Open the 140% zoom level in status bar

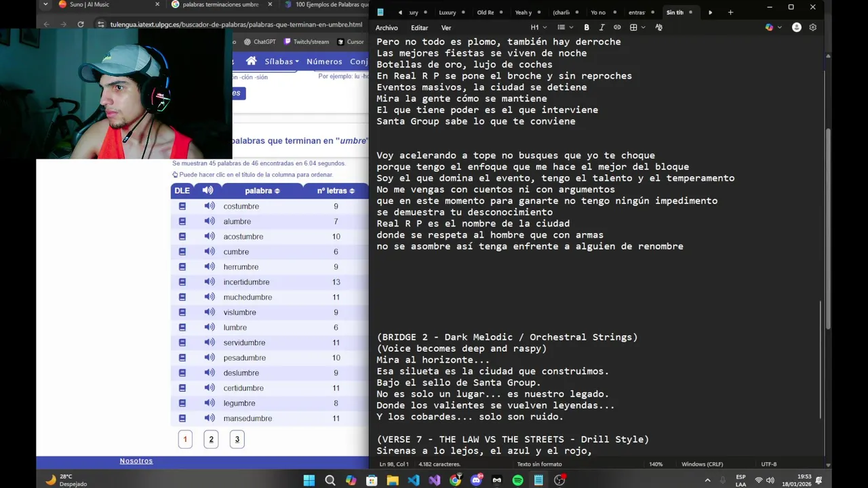tap(656, 464)
